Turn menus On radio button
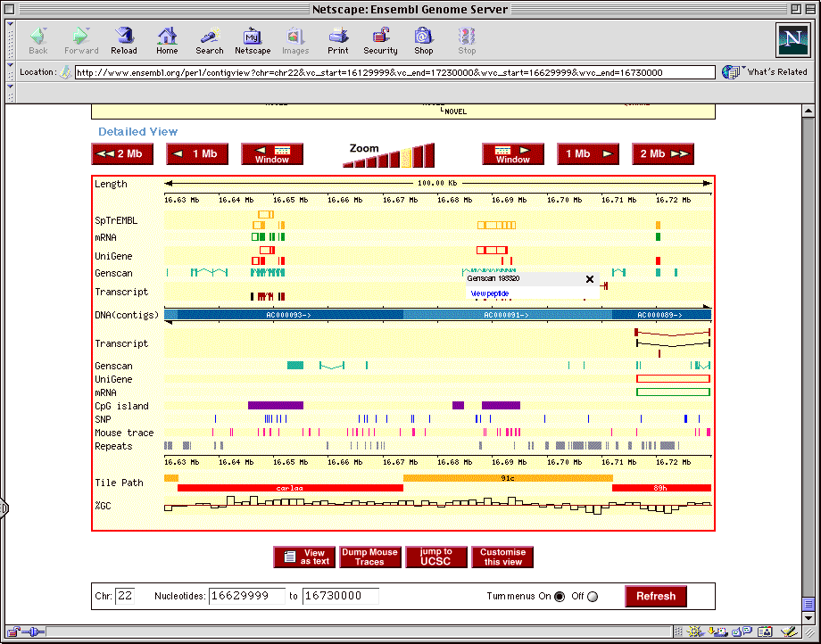 [x=560, y=597]
